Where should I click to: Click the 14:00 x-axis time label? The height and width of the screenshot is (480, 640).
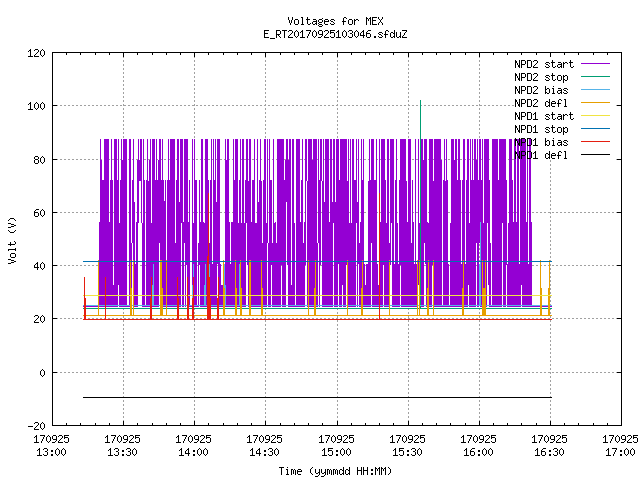(193, 453)
